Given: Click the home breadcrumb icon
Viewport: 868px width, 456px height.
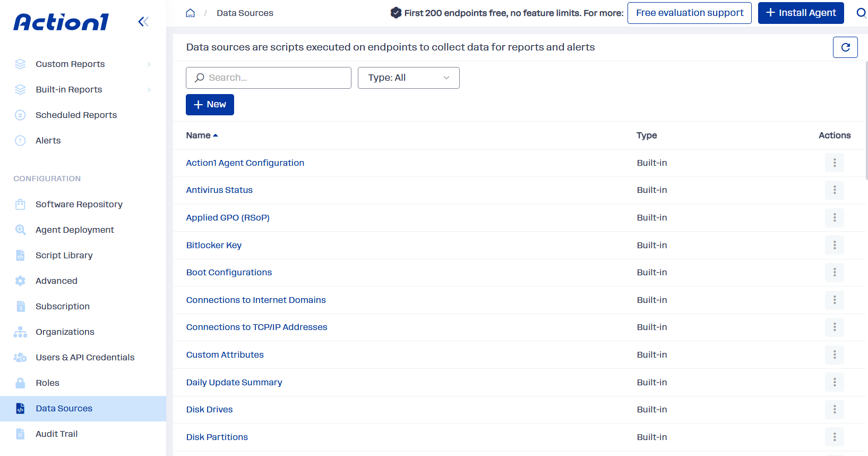Looking at the screenshot, I should [190, 13].
